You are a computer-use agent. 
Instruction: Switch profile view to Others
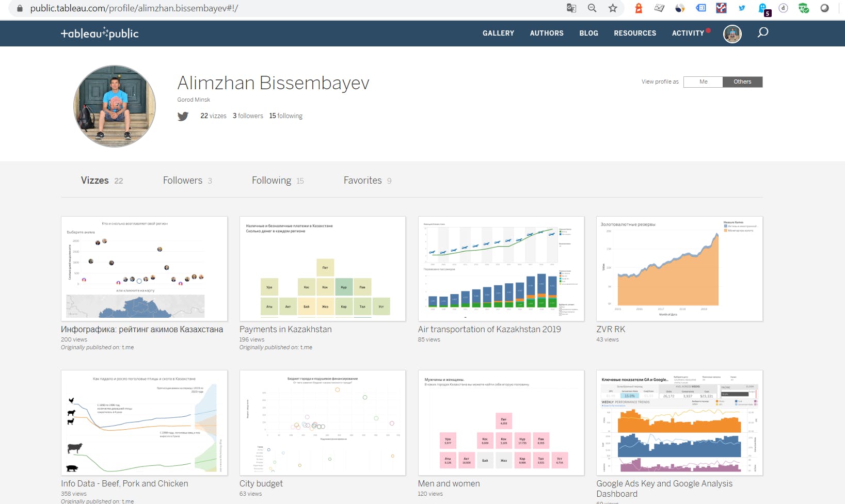point(742,82)
